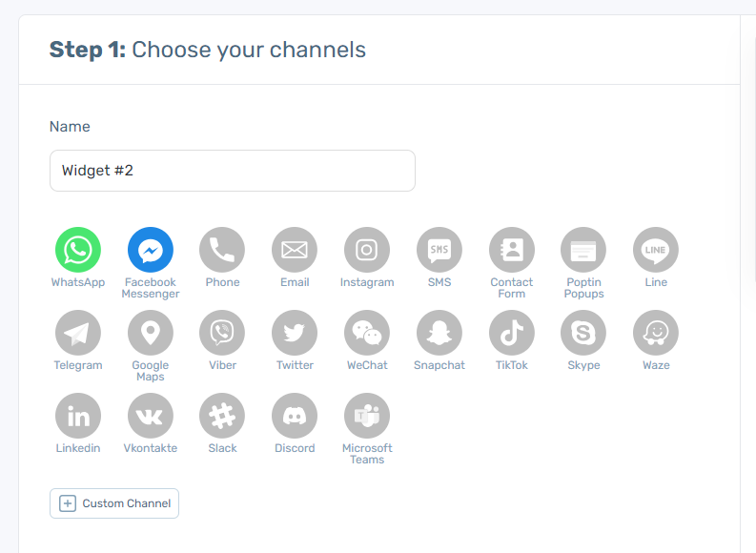Click the Custom Channel button
The width and height of the screenshot is (756, 553).
coord(114,503)
